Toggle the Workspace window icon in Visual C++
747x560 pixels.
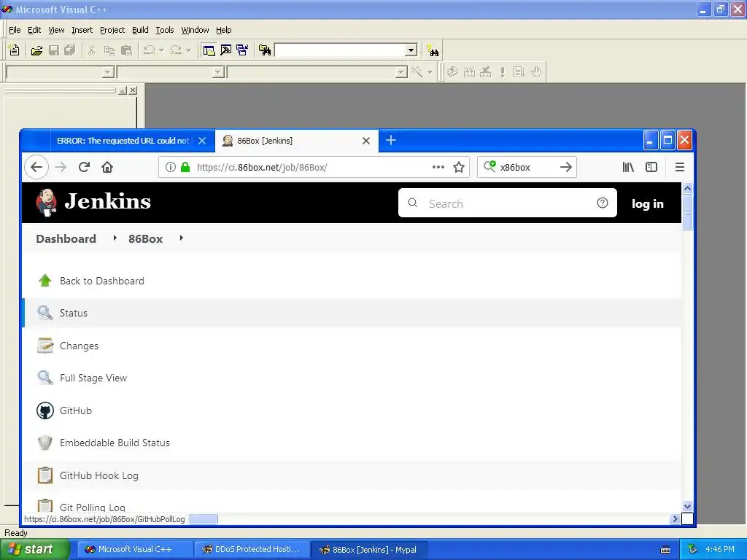(209, 50)
